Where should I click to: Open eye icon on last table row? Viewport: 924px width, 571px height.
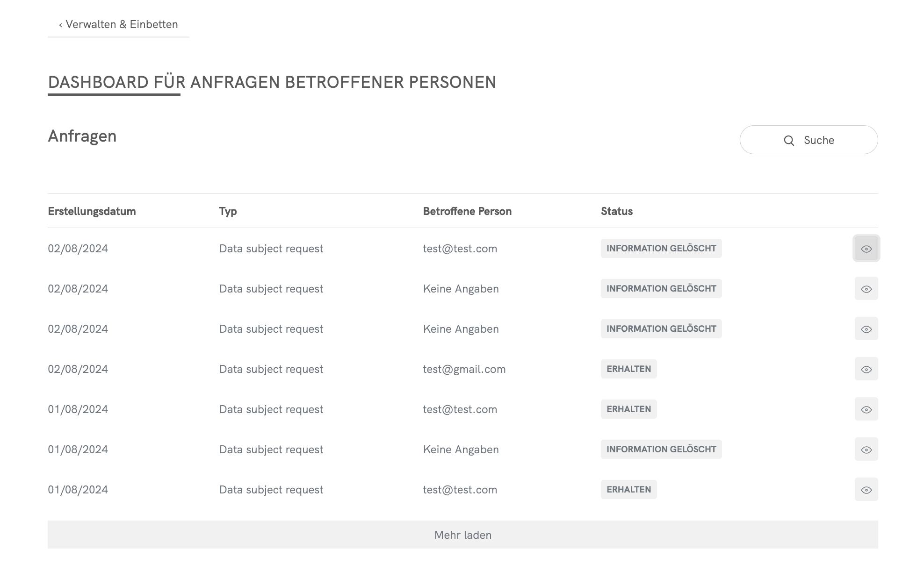point(866,490)
